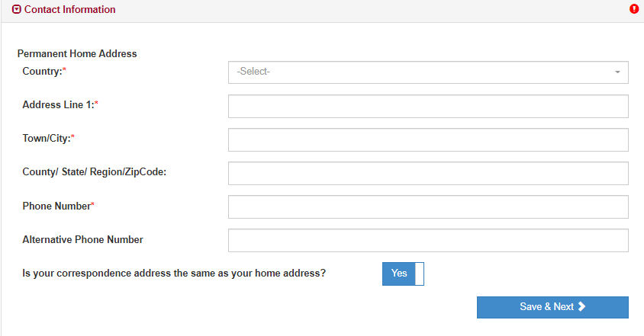Select the County/State/Region/ZipCode field

[x=427, y=173]
